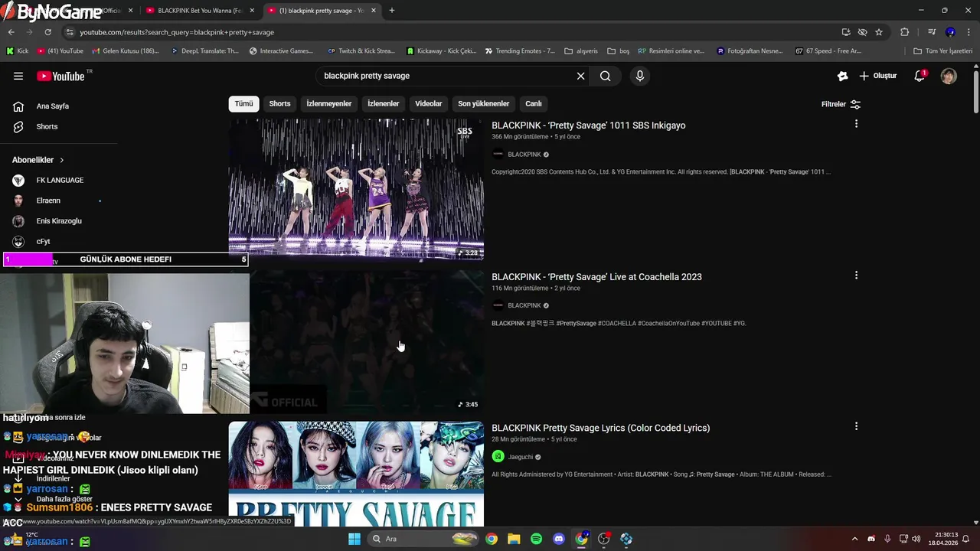Open the DeepL Translate bookmark

point(204,51)
